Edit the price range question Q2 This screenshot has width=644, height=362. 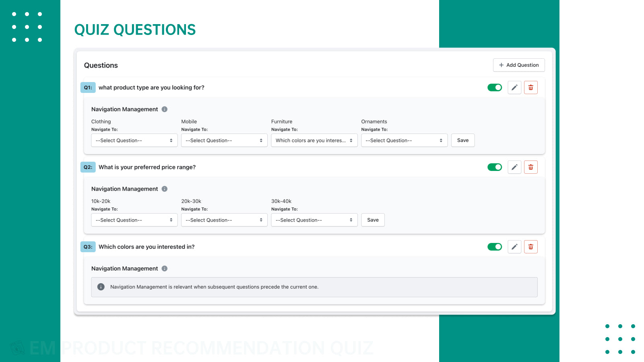click(514, 167)
